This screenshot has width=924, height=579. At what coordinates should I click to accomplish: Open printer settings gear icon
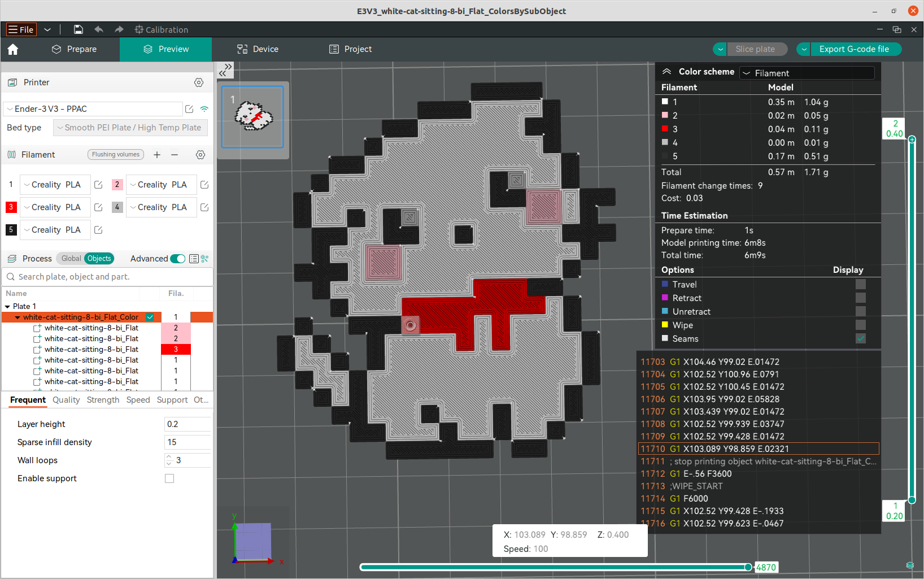pos(199,82)
